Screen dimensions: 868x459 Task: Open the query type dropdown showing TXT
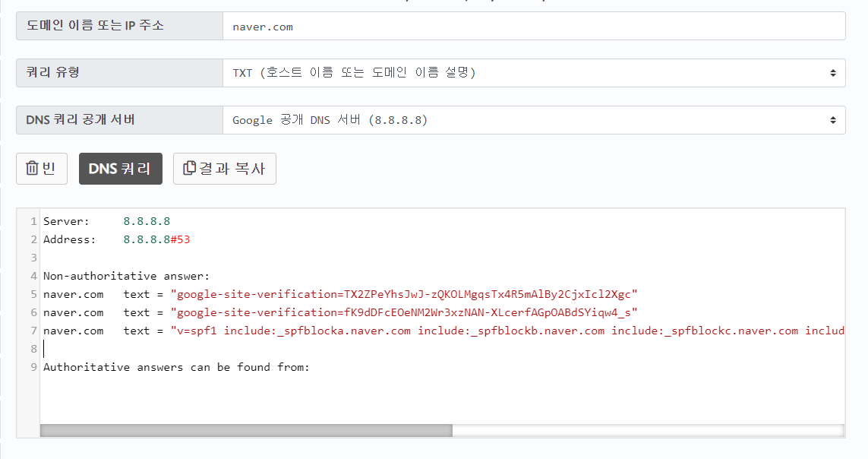(x=534, y=73)
